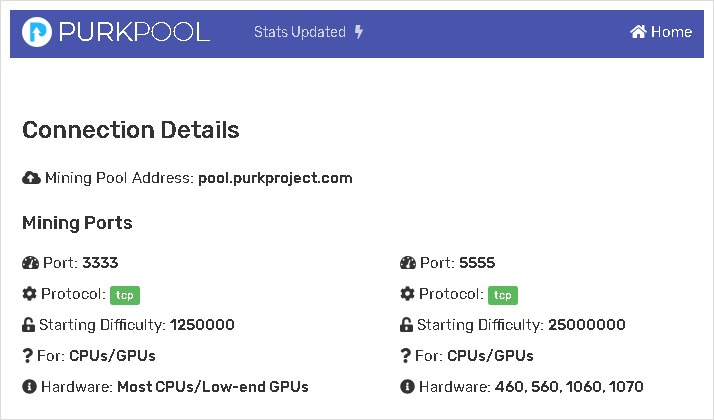Select the port number 5555
Image resolution: width=714 pixels, height=420 pixels.
tap(477, 263)
